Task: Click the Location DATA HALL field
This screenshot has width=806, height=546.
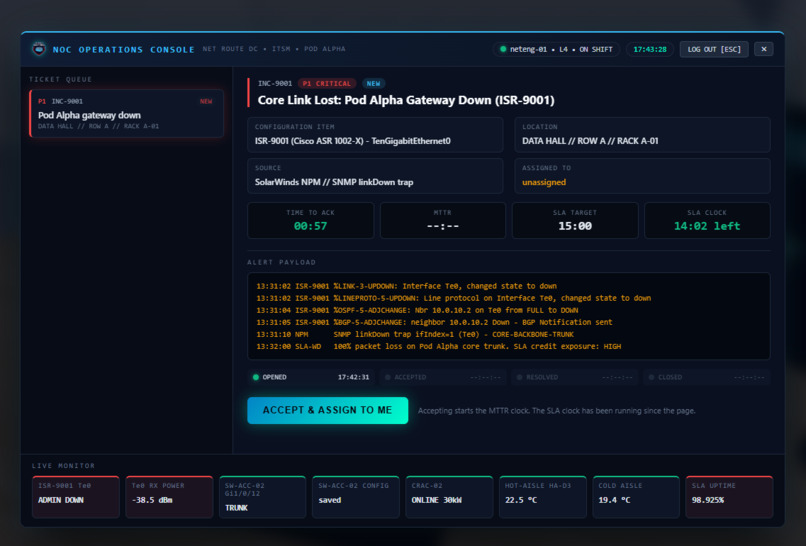Action: [642, 135]
